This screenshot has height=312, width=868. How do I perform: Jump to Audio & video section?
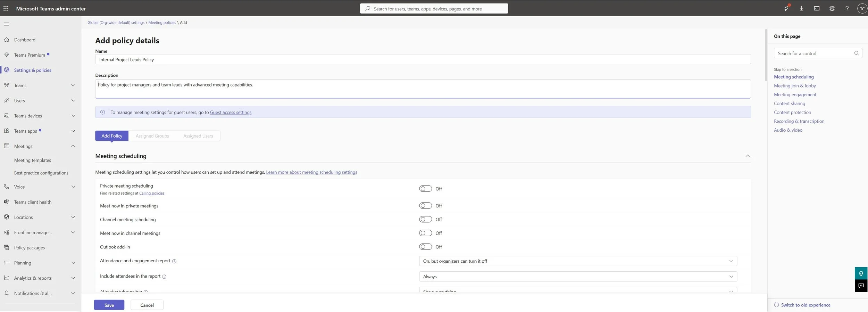[788, 130]
